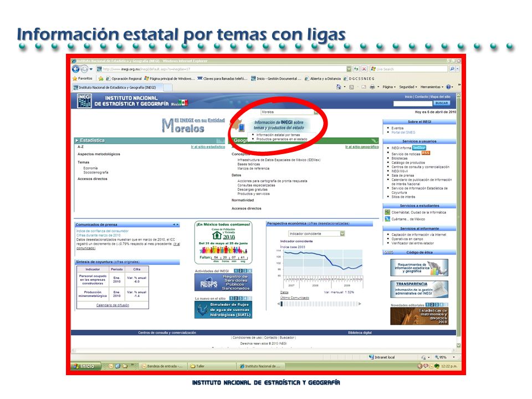Click the BUSCAR search button
The width and height of the screenshot is (532, 399).
[x=442, y=103]
